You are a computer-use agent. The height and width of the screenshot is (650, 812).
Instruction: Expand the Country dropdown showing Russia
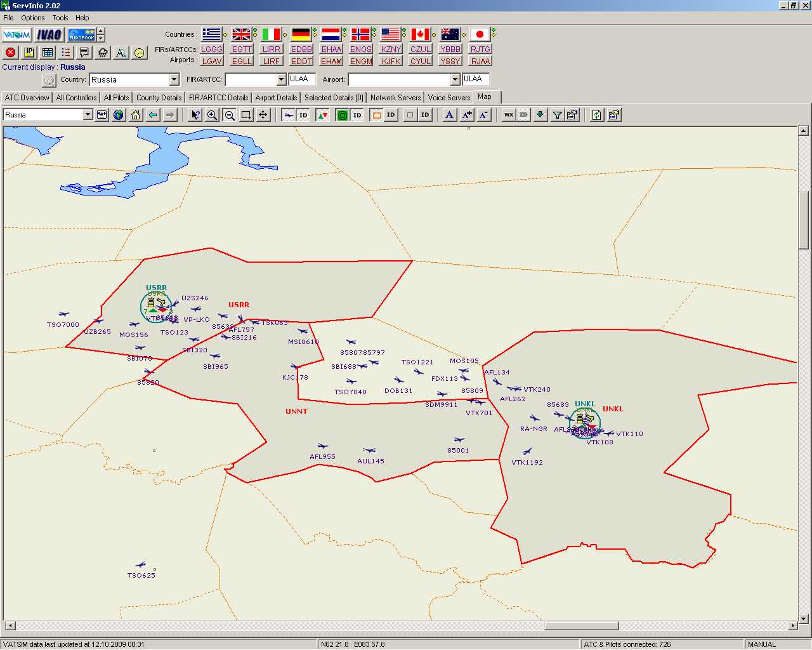click(174, 79)
